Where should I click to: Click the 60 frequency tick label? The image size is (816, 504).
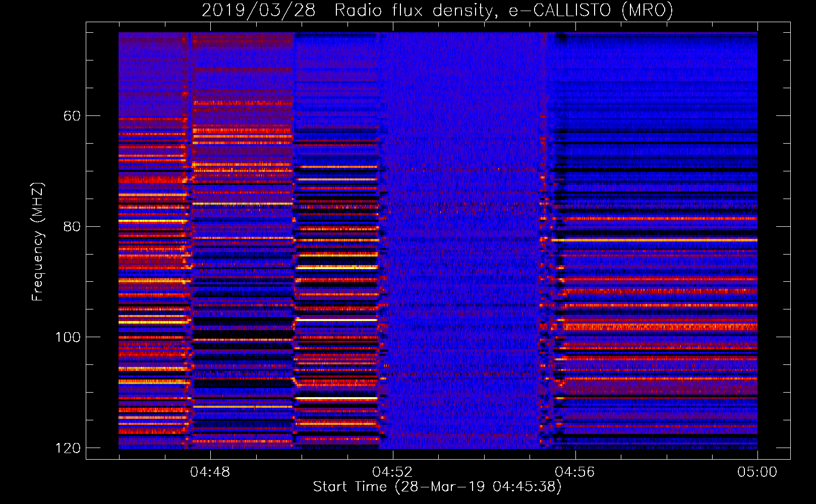(72, 116)
